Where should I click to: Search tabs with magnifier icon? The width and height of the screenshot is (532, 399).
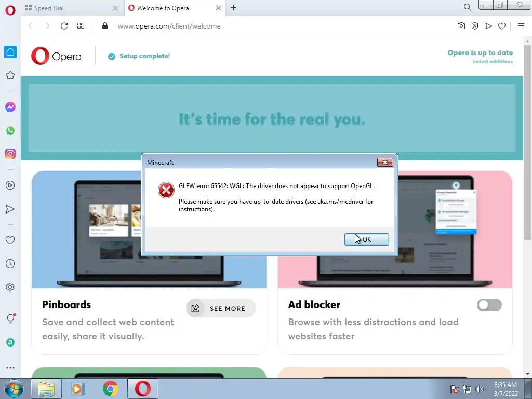467,7
